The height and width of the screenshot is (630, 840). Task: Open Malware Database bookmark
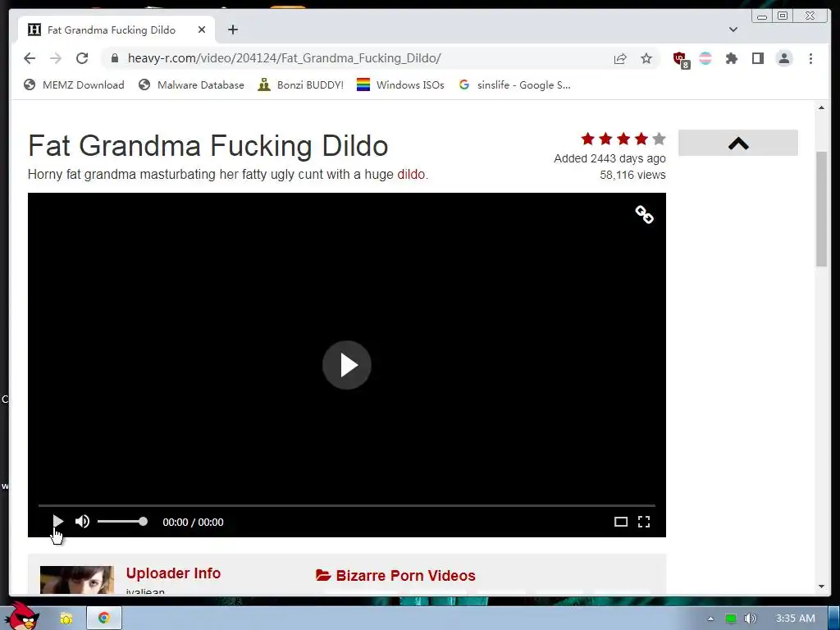191,84
